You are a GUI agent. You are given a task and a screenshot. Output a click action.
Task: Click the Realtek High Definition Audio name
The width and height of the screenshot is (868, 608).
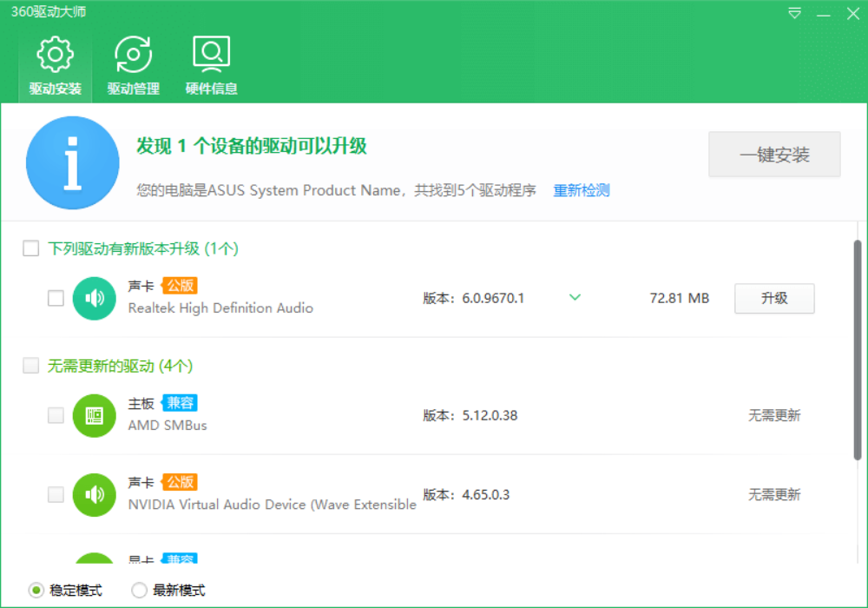(220, 308)
